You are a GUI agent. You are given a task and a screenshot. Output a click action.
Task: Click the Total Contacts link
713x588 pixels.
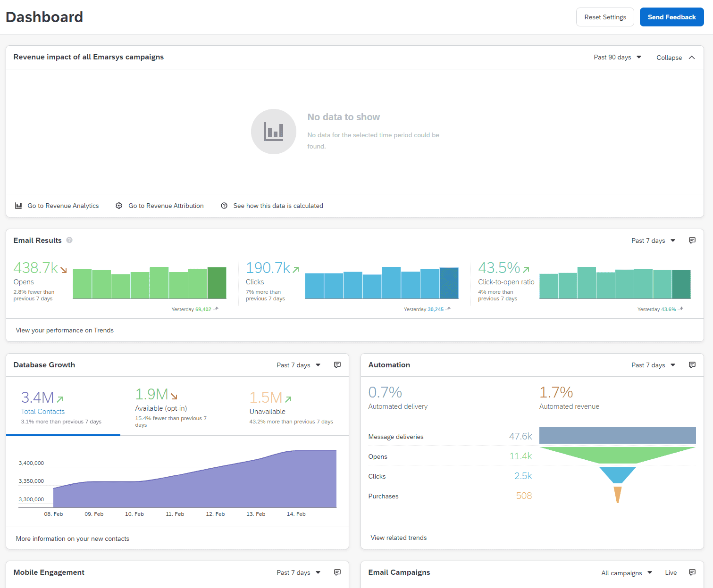click(42, 411)
